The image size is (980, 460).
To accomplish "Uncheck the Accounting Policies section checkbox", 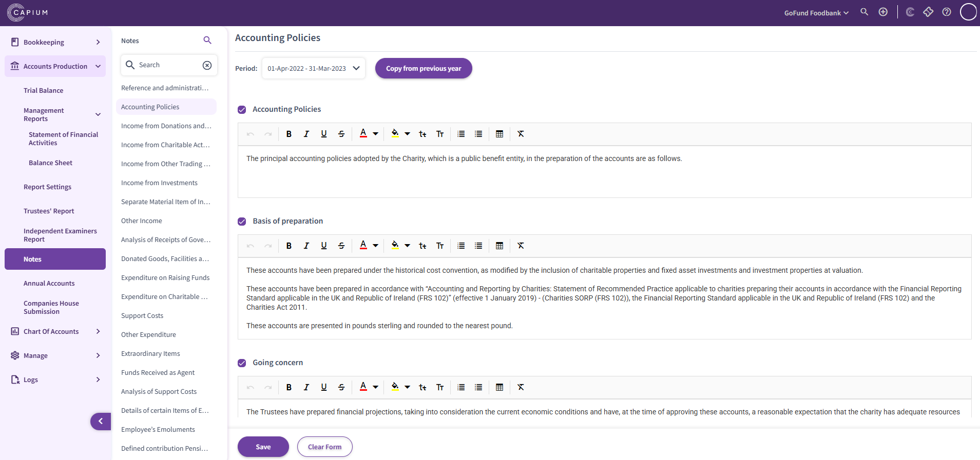I will (242, 110).
